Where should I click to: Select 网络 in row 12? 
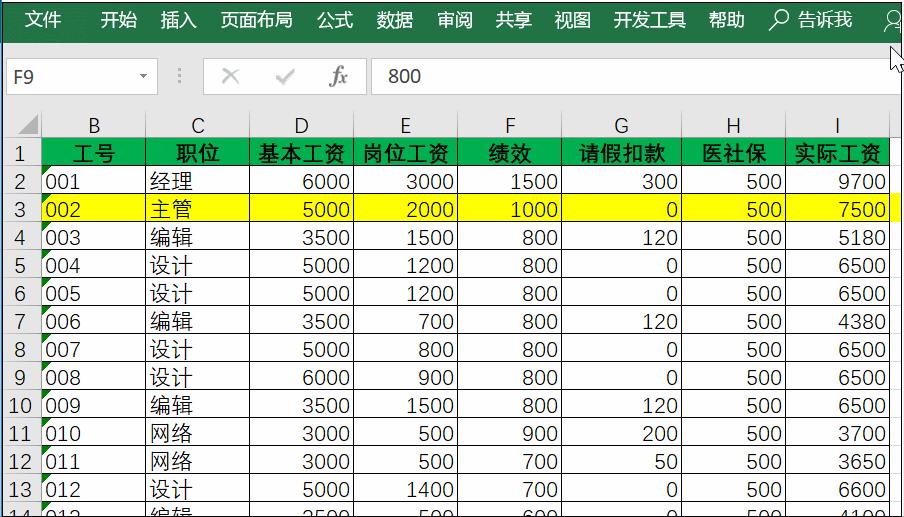[198, 461]
